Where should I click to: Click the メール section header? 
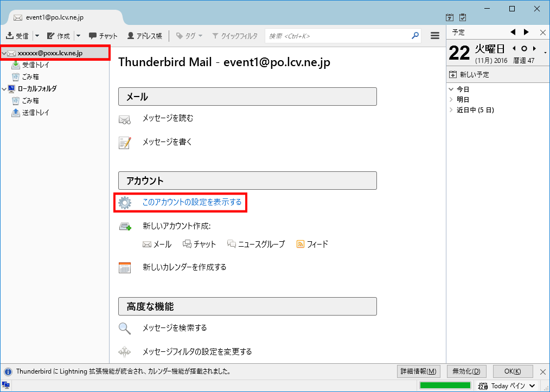pos(248,97)
